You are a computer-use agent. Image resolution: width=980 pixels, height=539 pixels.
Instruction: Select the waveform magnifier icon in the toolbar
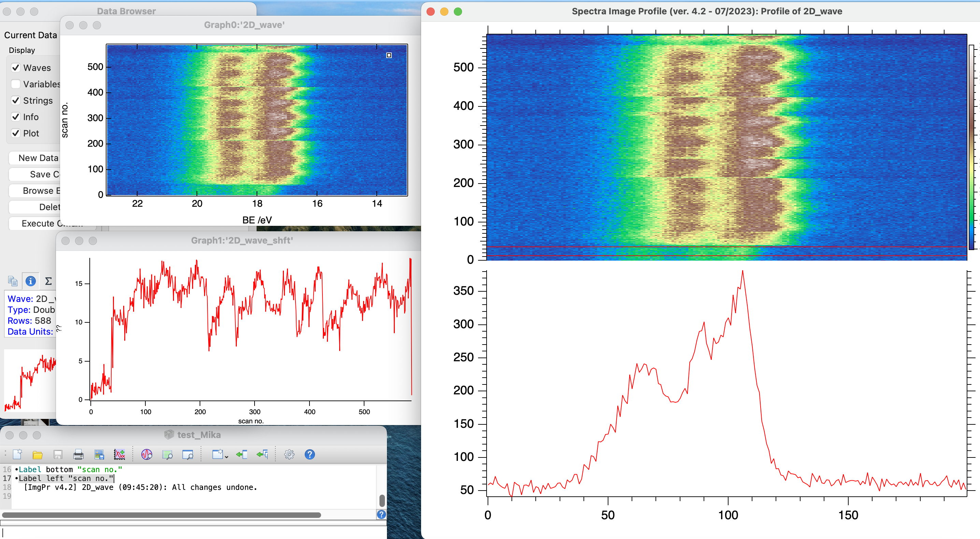point(146,454)
